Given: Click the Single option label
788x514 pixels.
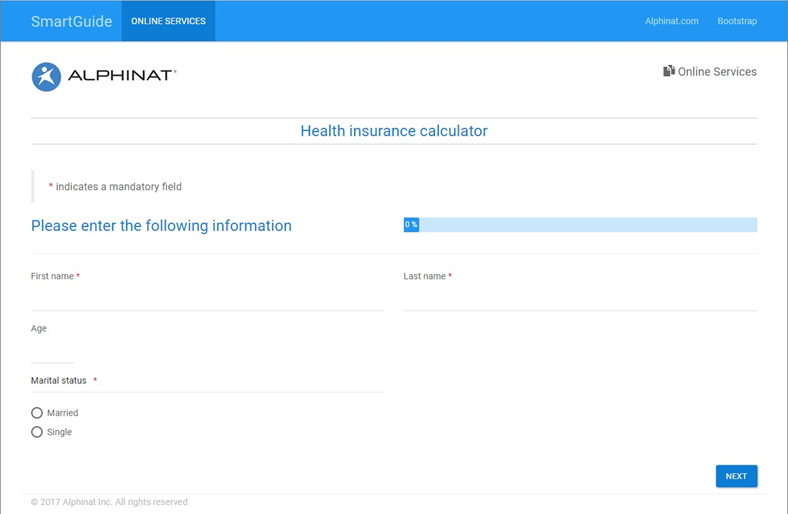Looking at the screenshot, I should tap(60, 433).
